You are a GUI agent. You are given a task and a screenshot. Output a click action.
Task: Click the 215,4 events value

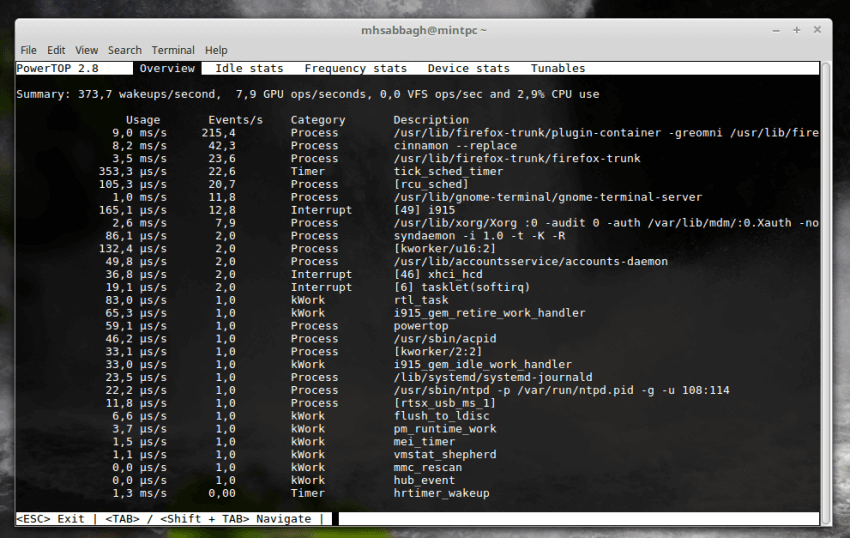218,133
